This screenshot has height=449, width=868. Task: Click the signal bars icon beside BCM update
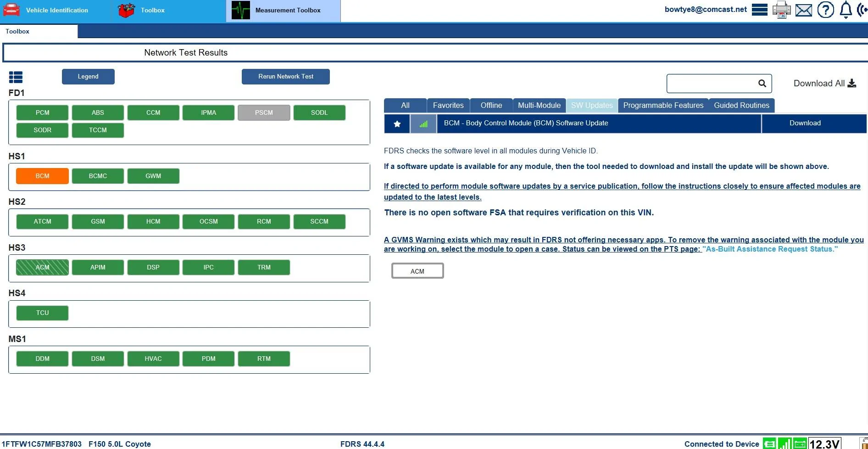(x=423, y=123)
